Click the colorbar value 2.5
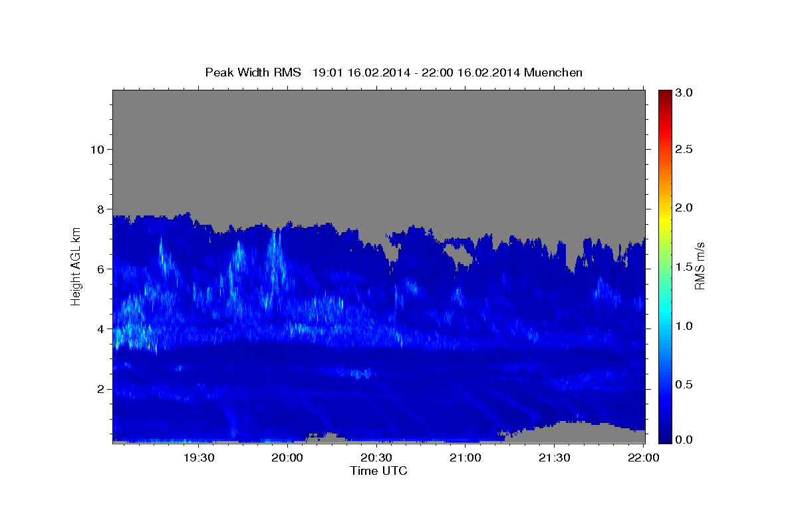The height and width of the screenshot is (532, 798). pos(686,150)
